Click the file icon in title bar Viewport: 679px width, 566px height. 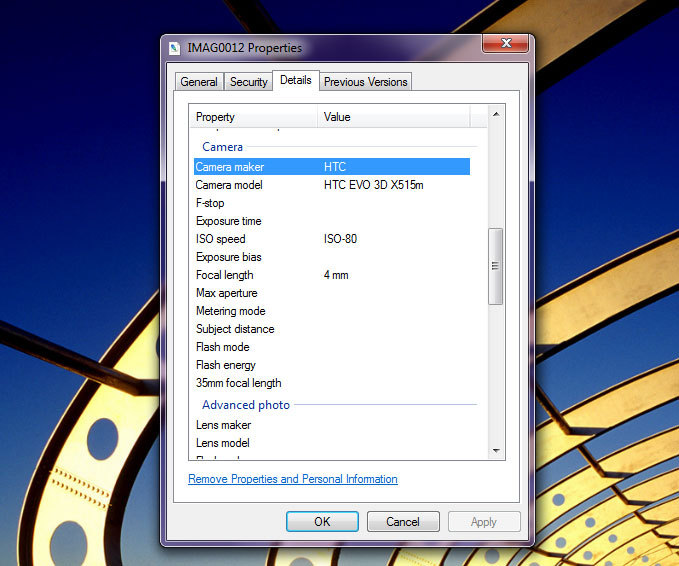click(174, 48)
